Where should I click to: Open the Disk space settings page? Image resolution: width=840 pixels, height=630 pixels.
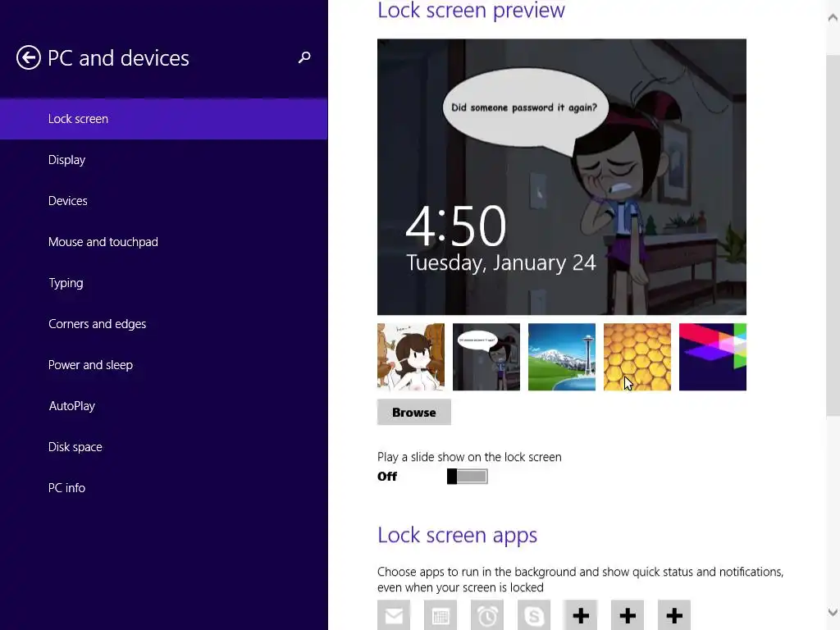coord(163,447)
